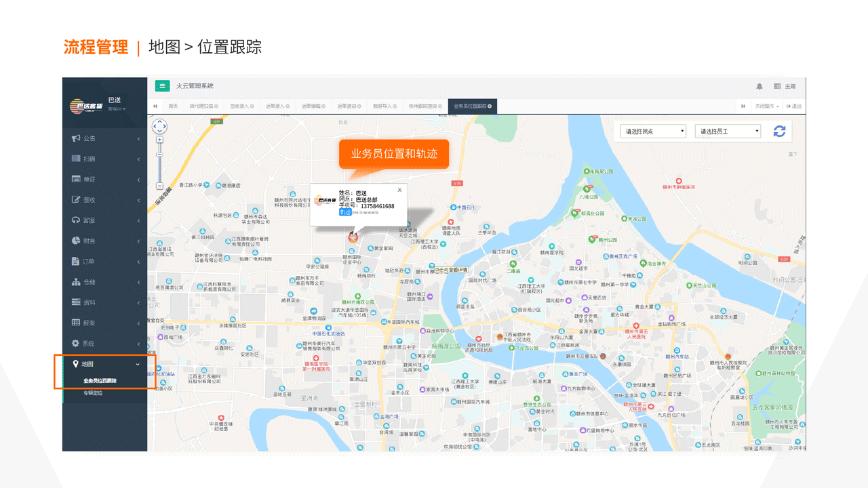
Task: Click the 客服 headset icon
Action: pos(76,220)
